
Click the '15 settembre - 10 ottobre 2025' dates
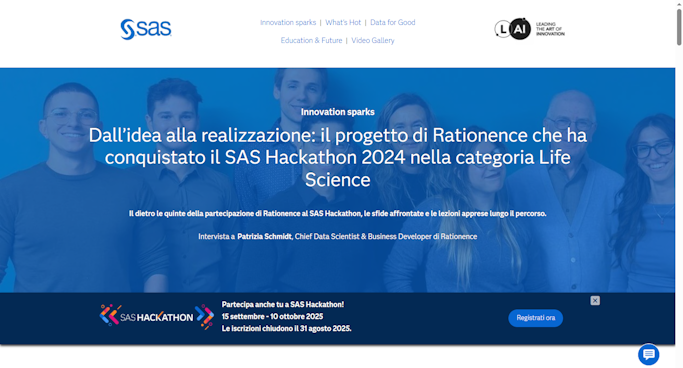pos(272,317)
